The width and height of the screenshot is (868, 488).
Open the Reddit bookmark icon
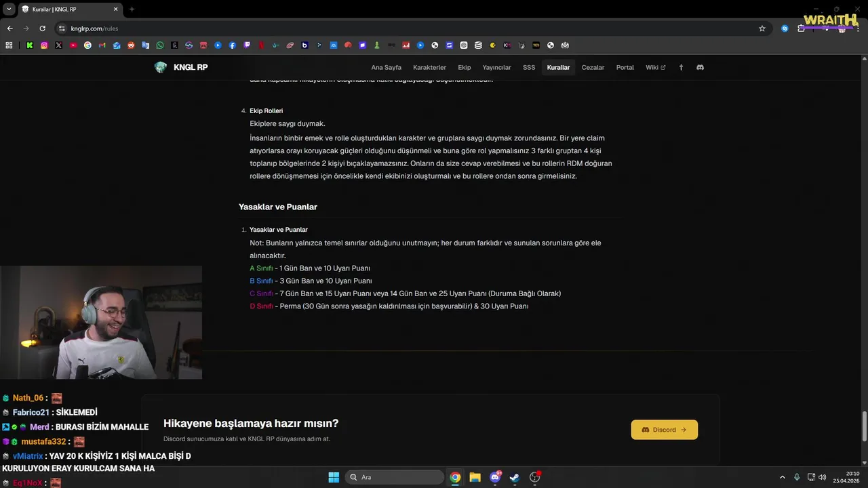pos(131,45)
